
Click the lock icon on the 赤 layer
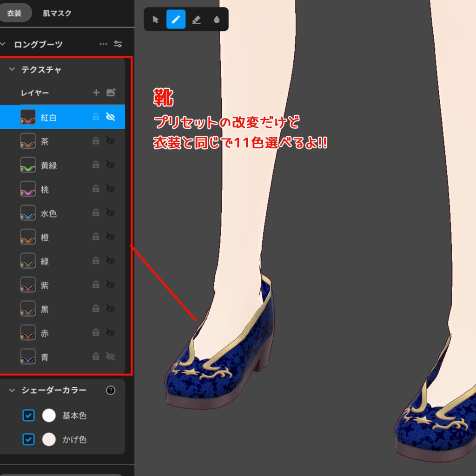click(x=96, y=333)
